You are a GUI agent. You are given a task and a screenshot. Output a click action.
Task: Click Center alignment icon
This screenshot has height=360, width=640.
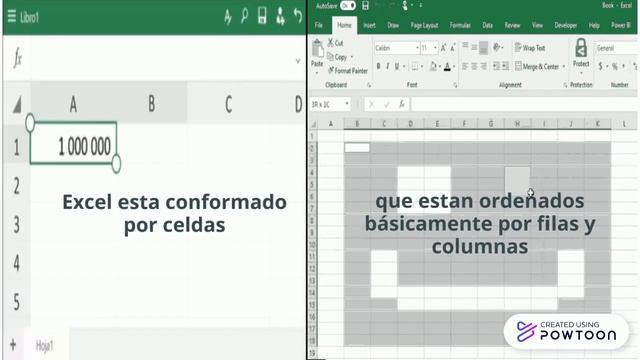pos(474,66)
